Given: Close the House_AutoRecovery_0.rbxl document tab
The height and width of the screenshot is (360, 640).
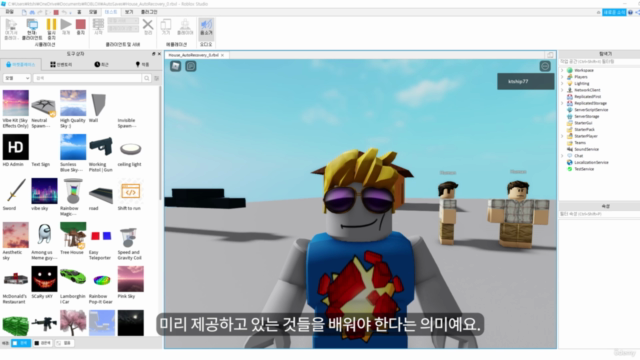Looking at the screenshot, I should pyautogui.click(x=222, y=55).
